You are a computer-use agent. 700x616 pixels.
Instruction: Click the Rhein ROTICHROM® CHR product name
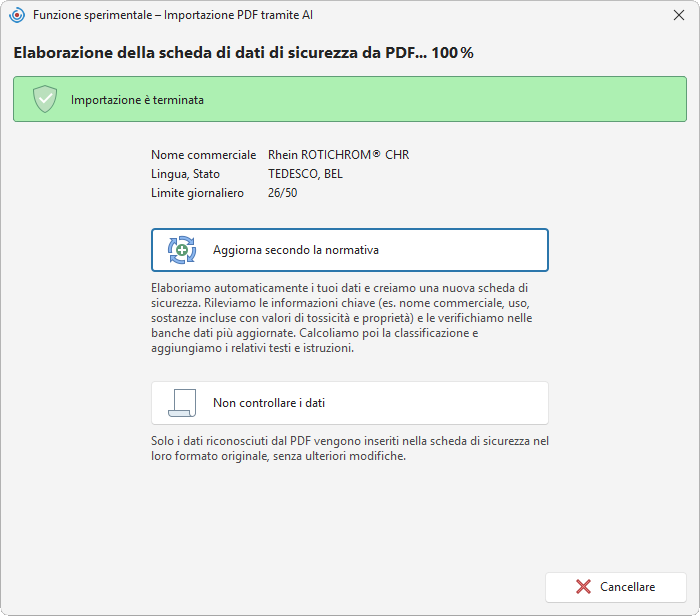tap(338, 154)
